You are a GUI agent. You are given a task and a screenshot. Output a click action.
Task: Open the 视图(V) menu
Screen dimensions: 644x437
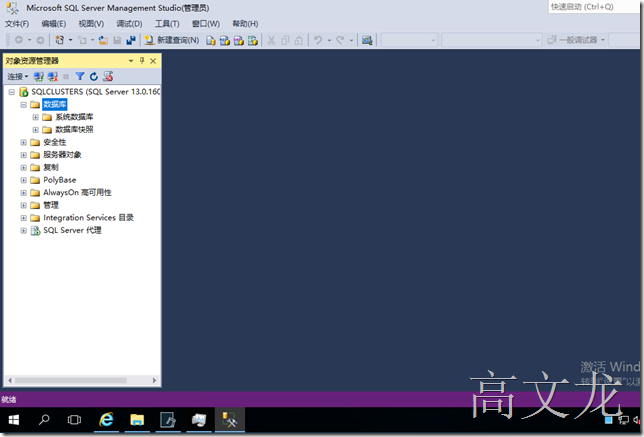click(91, 24)
